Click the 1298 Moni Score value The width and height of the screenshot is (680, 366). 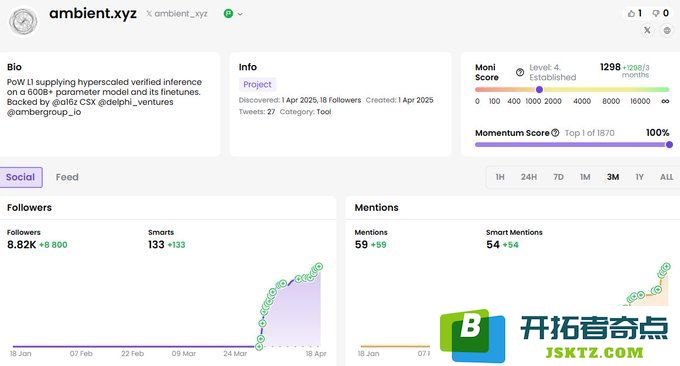(x=610, y=67)
